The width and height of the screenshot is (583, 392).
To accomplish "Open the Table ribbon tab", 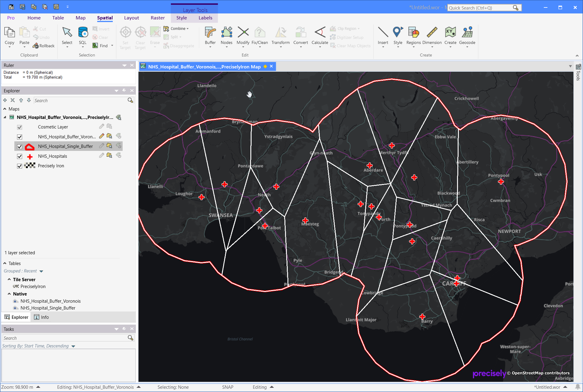I will tap(58, 18).
